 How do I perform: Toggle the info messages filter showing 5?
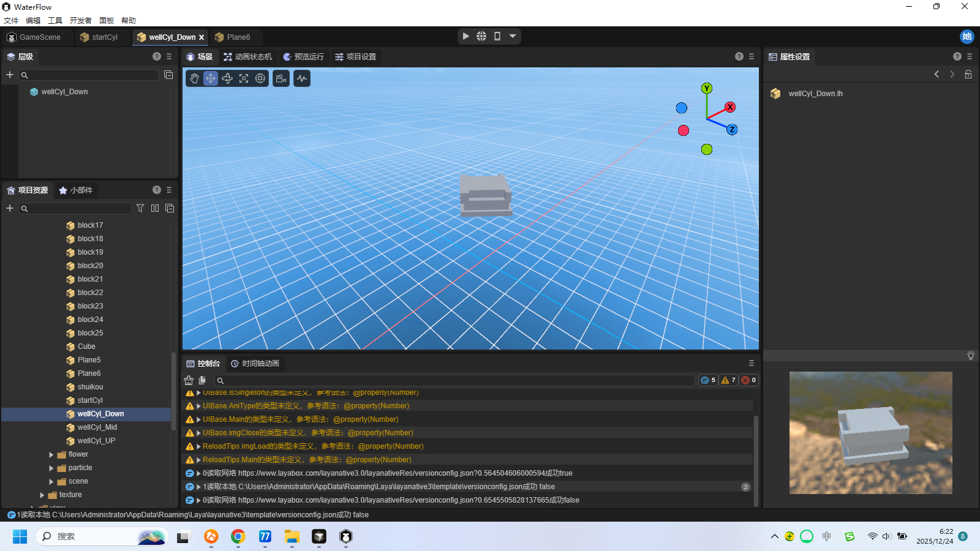point(707,380)
